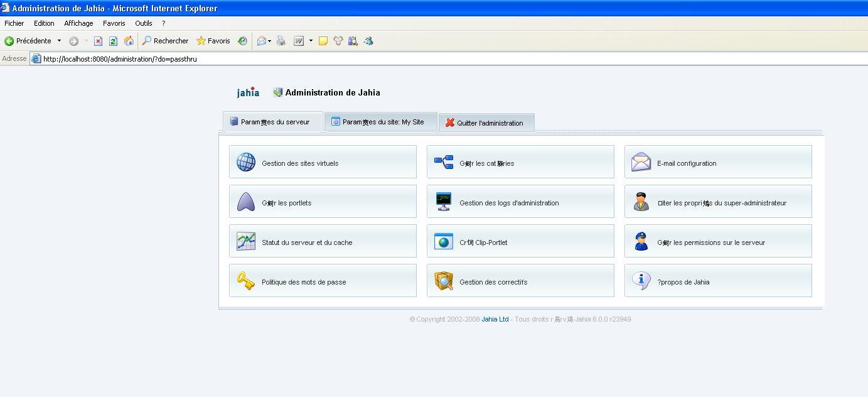868x397 pixels.
Task: Expand the Word edit dropdown arrow
Action: point(311,41)
